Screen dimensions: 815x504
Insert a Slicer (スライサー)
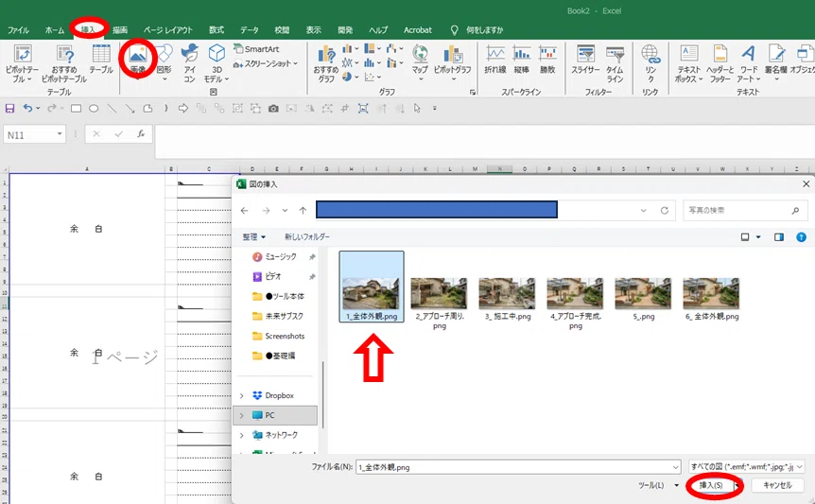coord(585,60)
